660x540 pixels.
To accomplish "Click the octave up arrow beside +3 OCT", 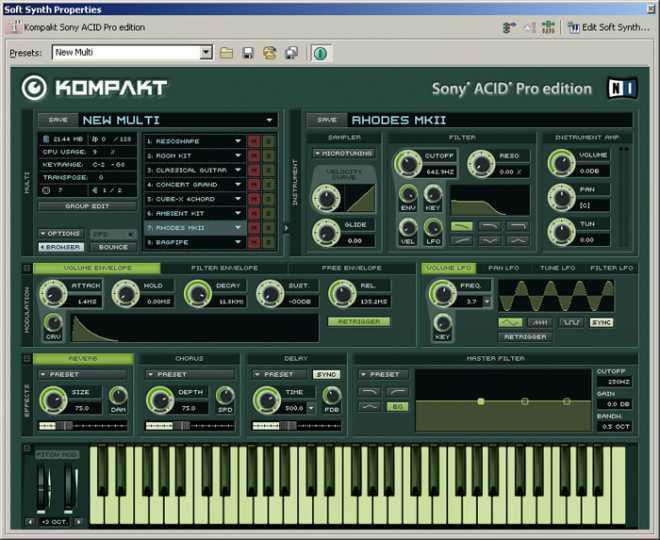I will 78,522.
